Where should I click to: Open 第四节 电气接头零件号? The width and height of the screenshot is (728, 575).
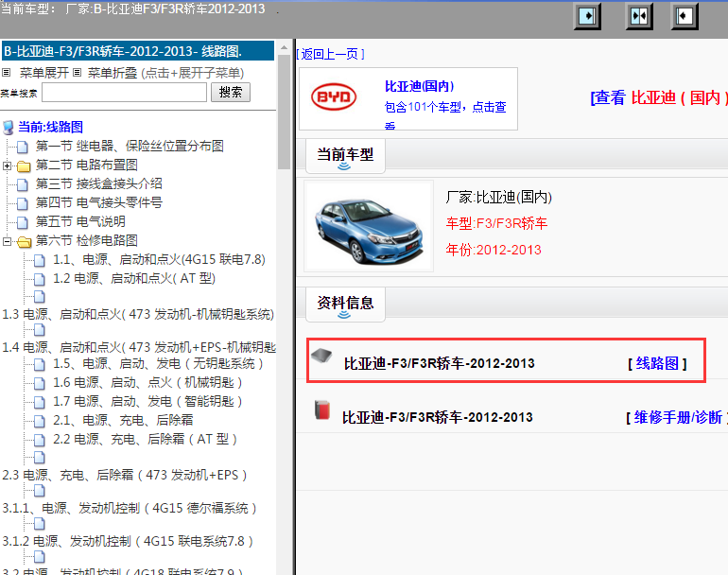coord(99,203)
